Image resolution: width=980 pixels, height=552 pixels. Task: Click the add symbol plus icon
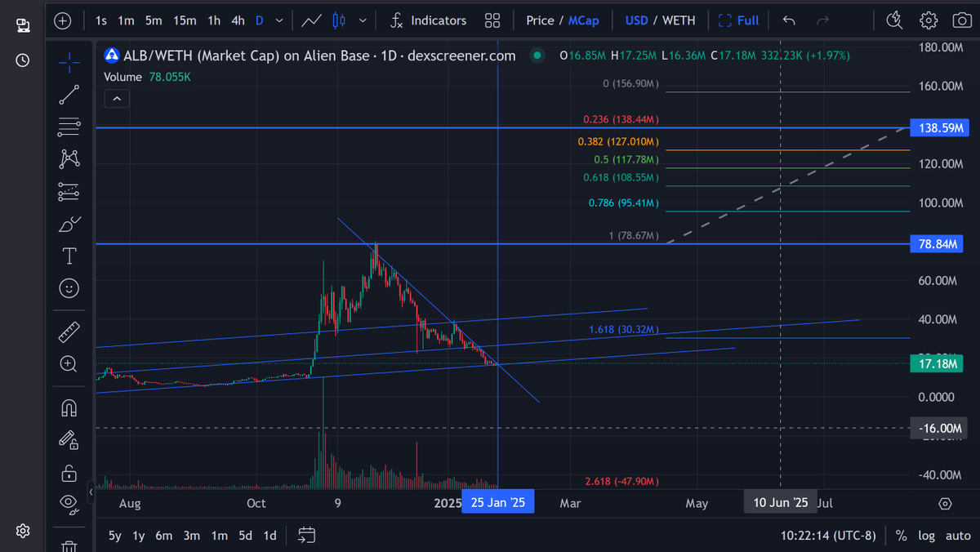pos(63,20)
